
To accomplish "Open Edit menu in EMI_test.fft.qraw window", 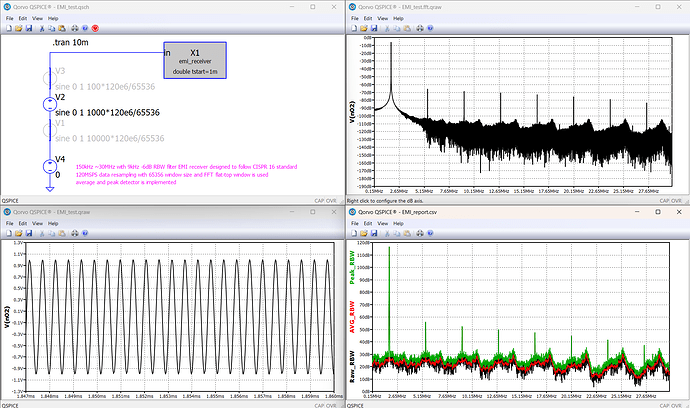I will coord(368,18).
